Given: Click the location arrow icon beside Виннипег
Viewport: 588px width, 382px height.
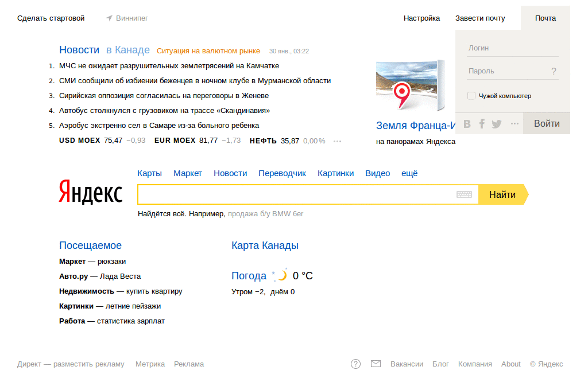Looking at the screenshot, I should (x=109, y=18).
